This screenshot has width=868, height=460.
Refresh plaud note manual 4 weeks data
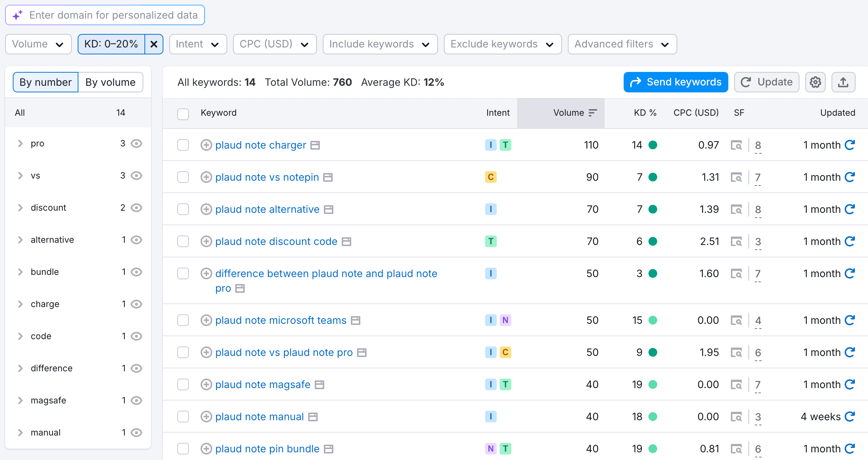coord(850,417)
